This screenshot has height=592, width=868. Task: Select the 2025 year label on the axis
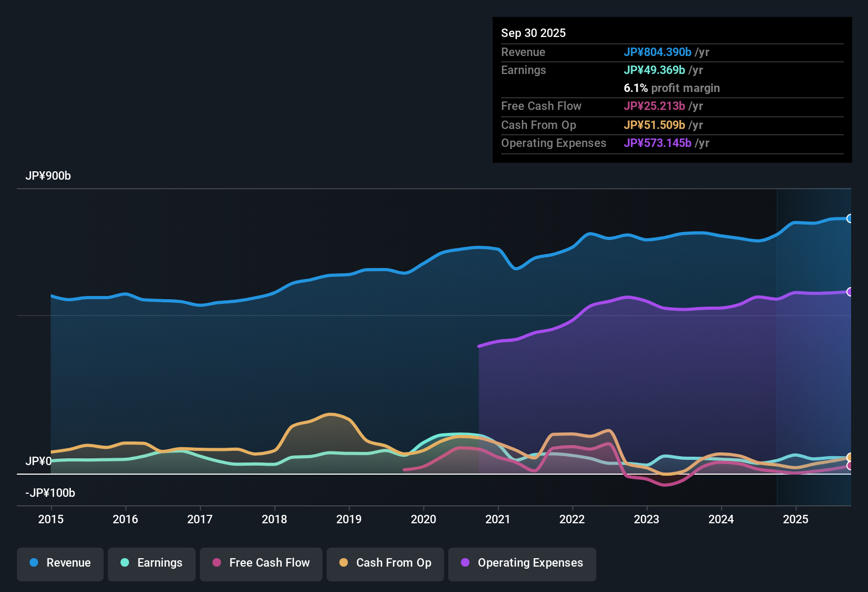click(x=797, y=520)
